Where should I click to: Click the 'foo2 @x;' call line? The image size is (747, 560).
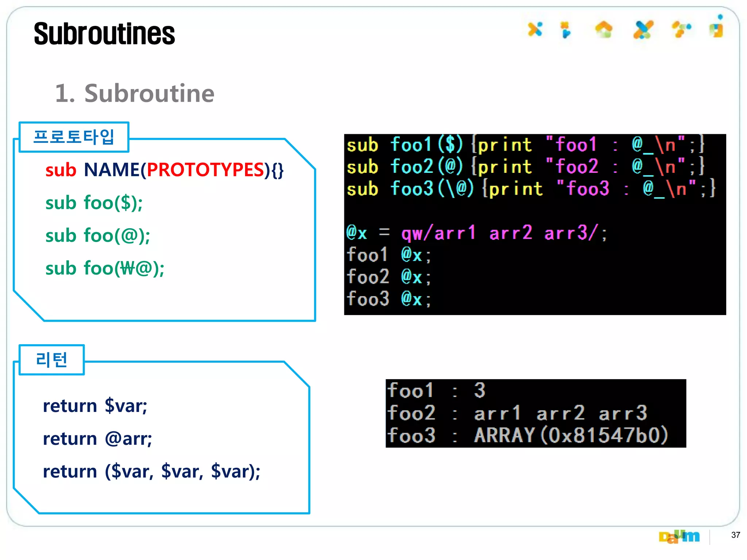tap(388, 276)
